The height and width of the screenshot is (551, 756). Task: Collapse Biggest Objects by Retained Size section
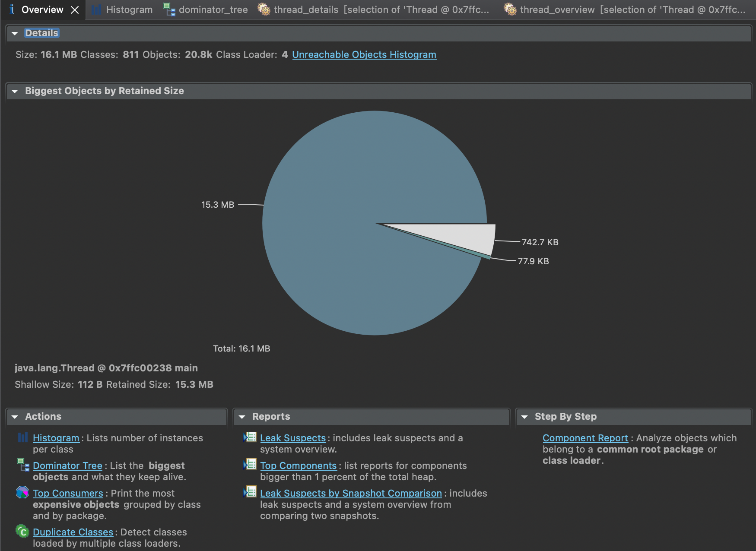[15, 91]
